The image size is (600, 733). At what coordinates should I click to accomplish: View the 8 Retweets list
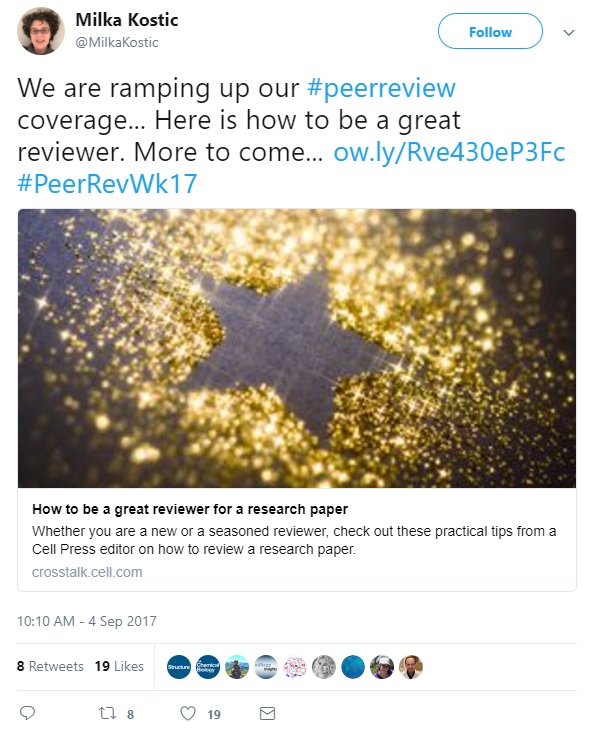point(50,666)
